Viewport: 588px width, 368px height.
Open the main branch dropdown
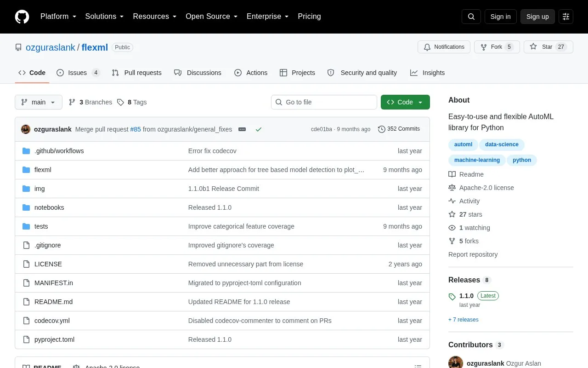39,102
